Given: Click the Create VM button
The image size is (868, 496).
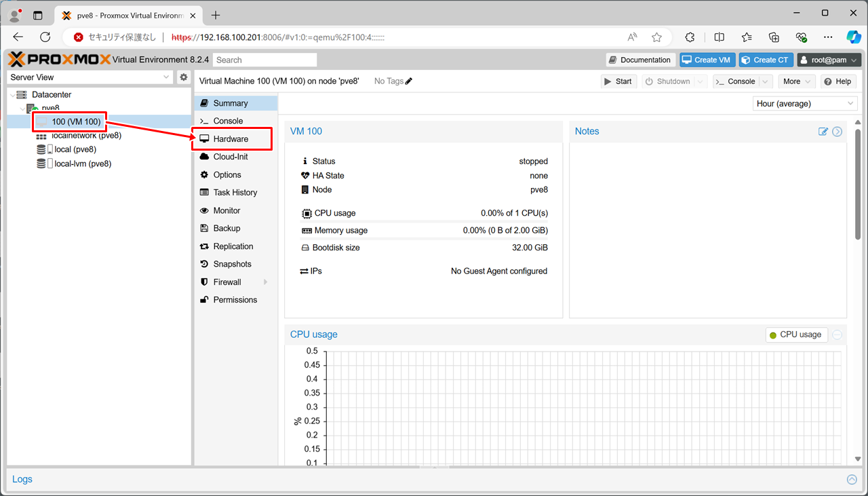Looking at the screenshot, I should 707,60.
